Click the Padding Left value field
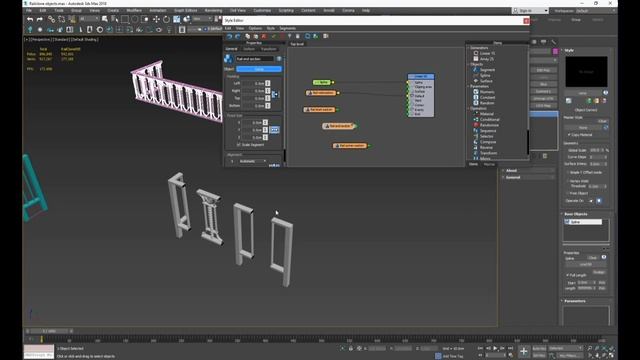Image resolution: width=640 pixels, height=360 pixels. (x=253, y=83)
